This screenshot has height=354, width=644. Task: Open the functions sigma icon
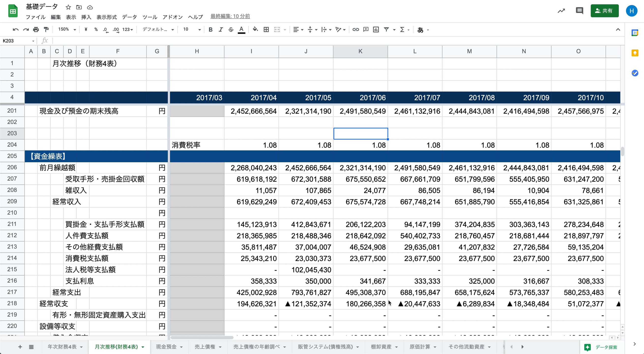point(402,29)
